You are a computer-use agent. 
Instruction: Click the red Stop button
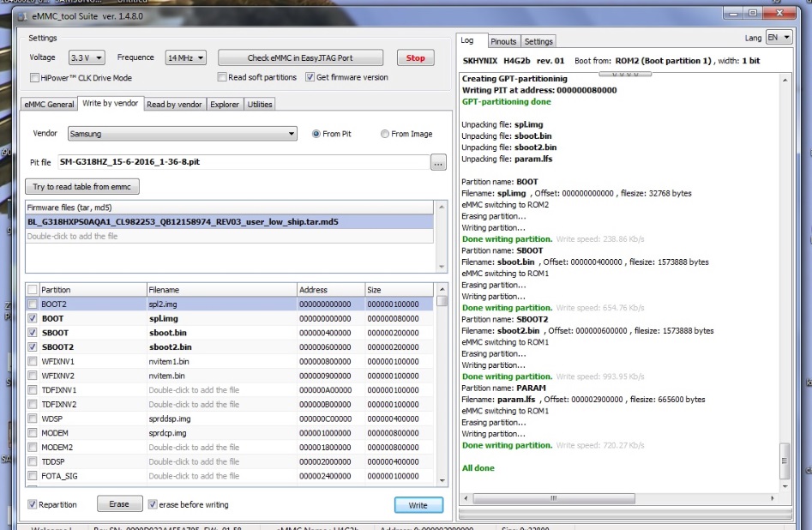(x=415, y=57)
